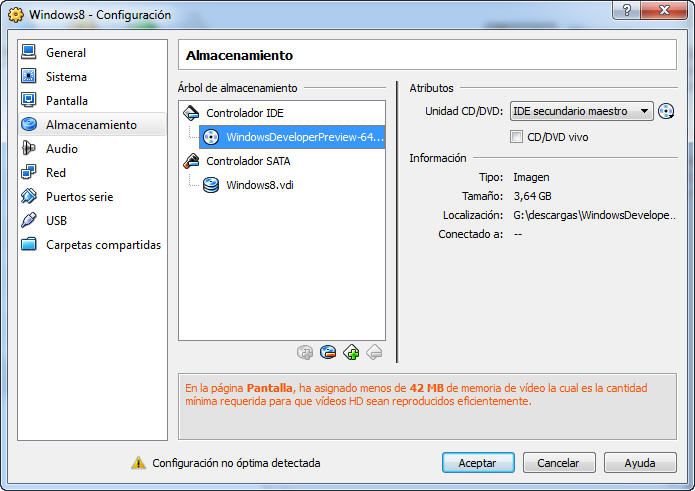This screenshot has width=695, height=491.
Task: Click the Aceptar button
Action: 478,463
